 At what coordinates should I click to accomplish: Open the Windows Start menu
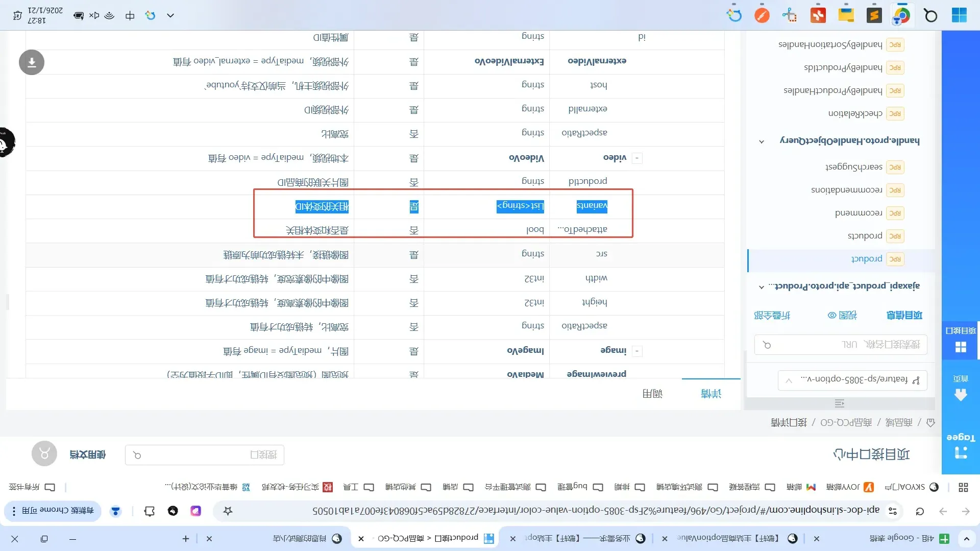(959, 15)
